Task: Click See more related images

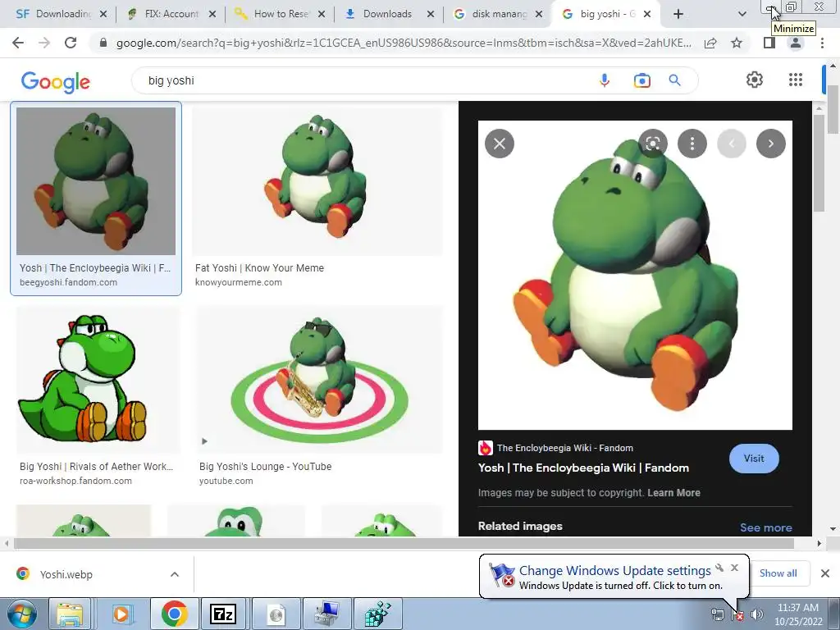Action: pos(765,527)
